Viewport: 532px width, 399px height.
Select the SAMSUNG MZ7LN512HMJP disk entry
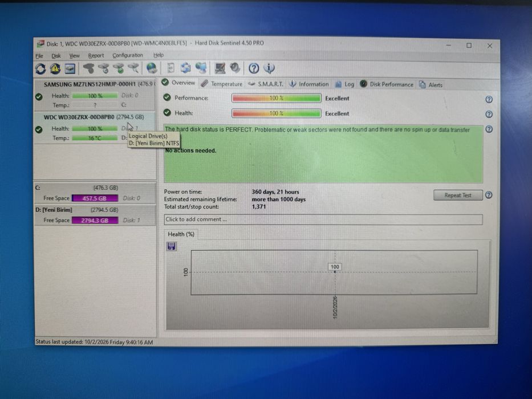(95, 95)
